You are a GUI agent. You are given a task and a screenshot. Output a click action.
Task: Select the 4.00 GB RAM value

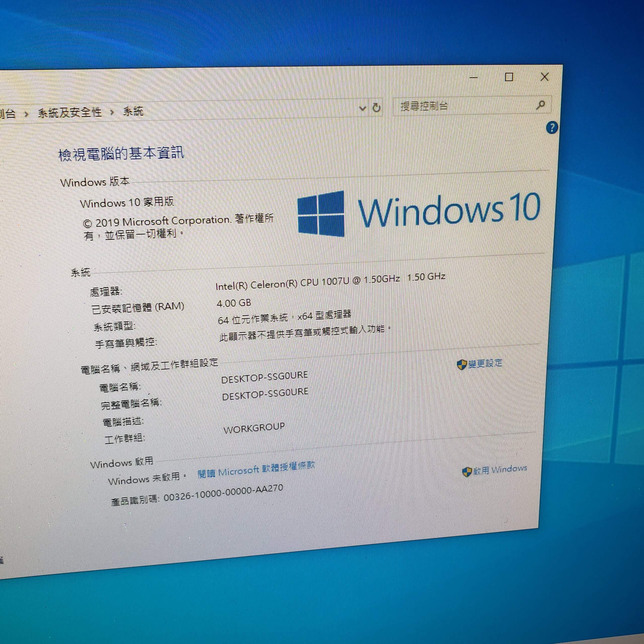pos(234,303)
